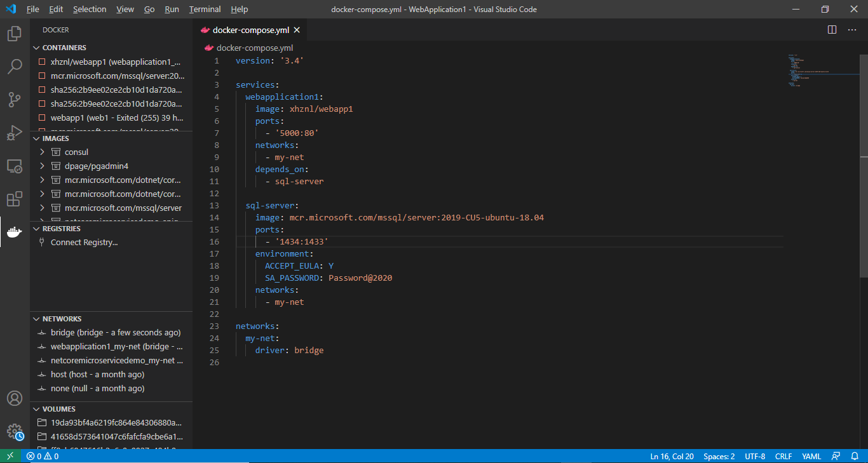Click the plug icon beside Connect Registry
The image size is (868, 463).
tap(42, 242)
